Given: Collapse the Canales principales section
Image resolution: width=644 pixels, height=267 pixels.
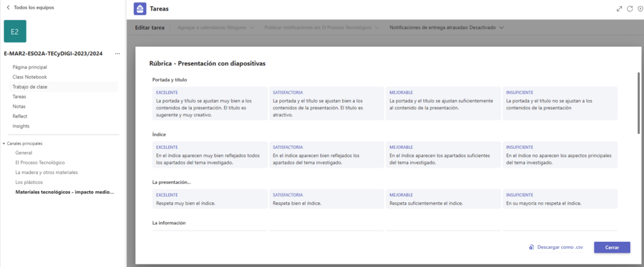Looking at the screenshot, I should [4, 143].
